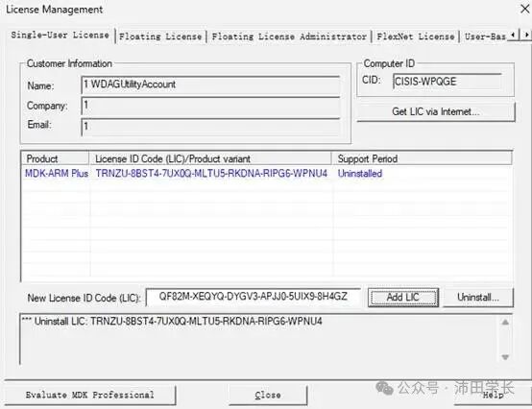Click the Uninstalled support period cell

click(x=360, y=174)
